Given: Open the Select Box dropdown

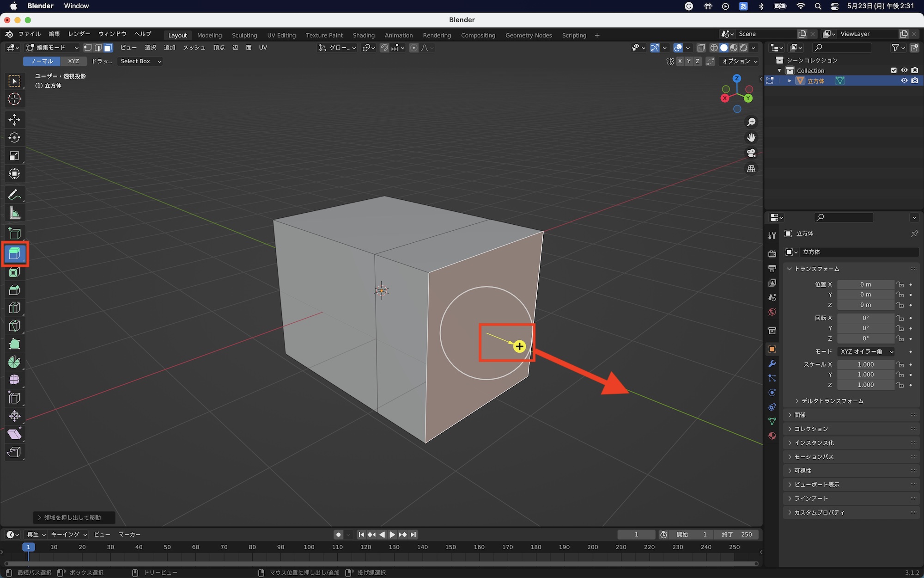Looking at the screenshot, I should click(x=140, y=61).
